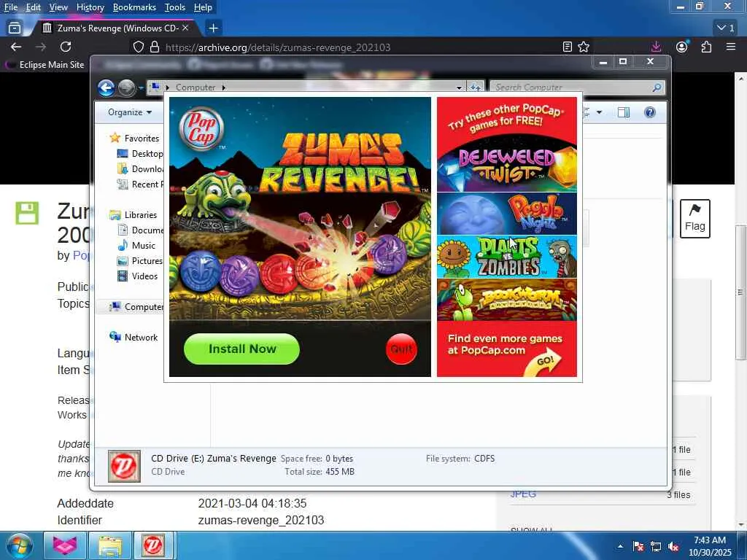The width and height of the screenshot is (747, 560).
Task: Select Music library in sidebar
Action: click(x=136, y=245)
